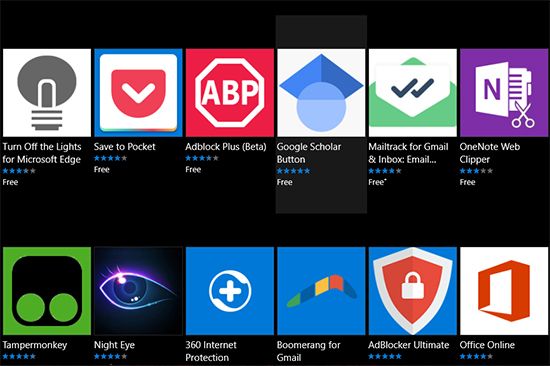Click the star rating under Office Online
The height and width of the screenshot is (366, 550).
click(476, 357)
